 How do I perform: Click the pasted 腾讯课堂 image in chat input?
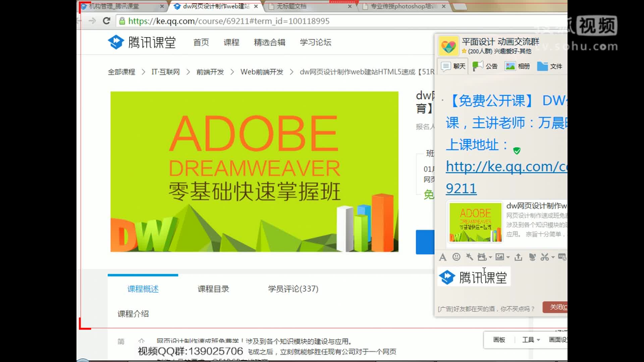pyautogui.click(x=474, y=277)
